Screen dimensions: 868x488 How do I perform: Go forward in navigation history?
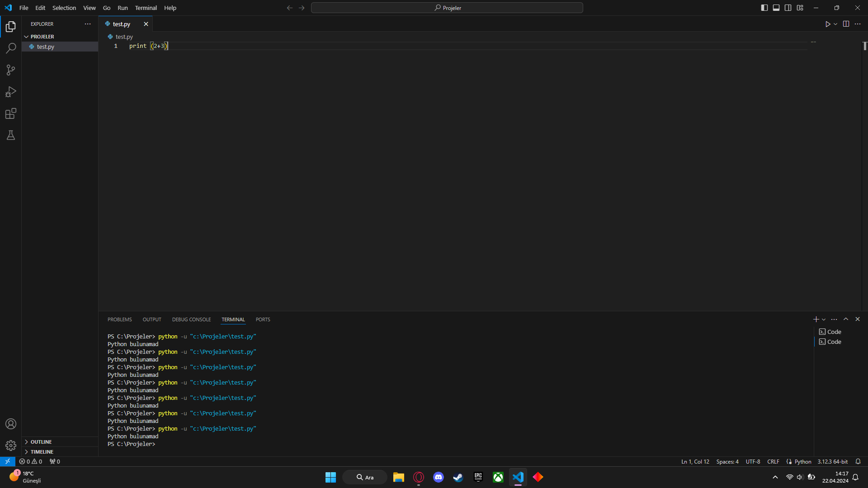302,8
